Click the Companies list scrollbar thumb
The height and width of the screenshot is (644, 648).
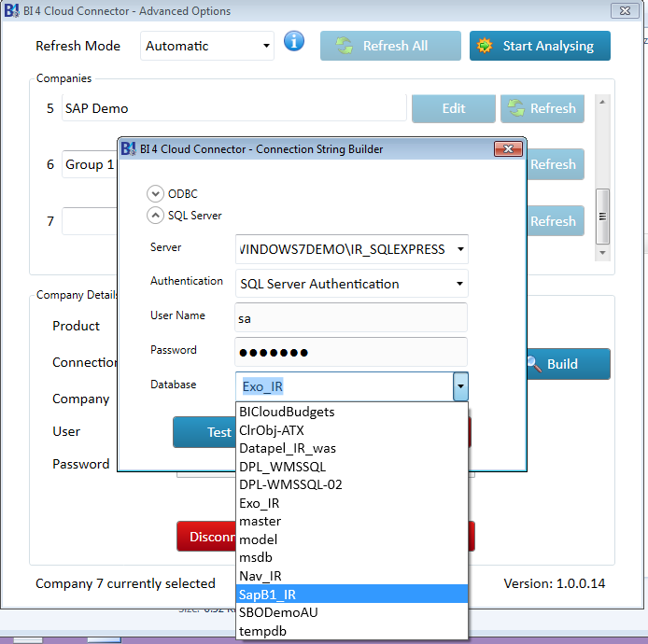click(x=602, y=217)
